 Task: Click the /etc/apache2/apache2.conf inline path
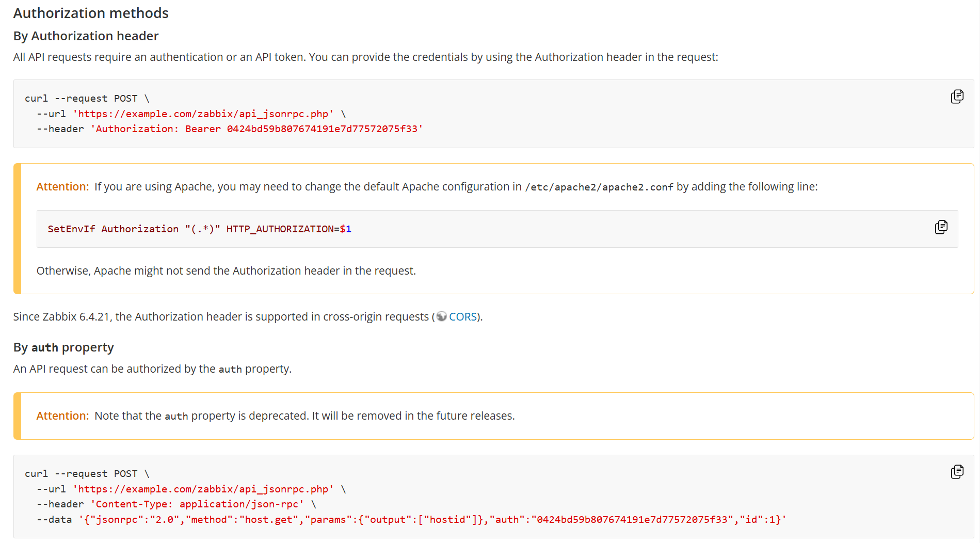pos(599,187)
